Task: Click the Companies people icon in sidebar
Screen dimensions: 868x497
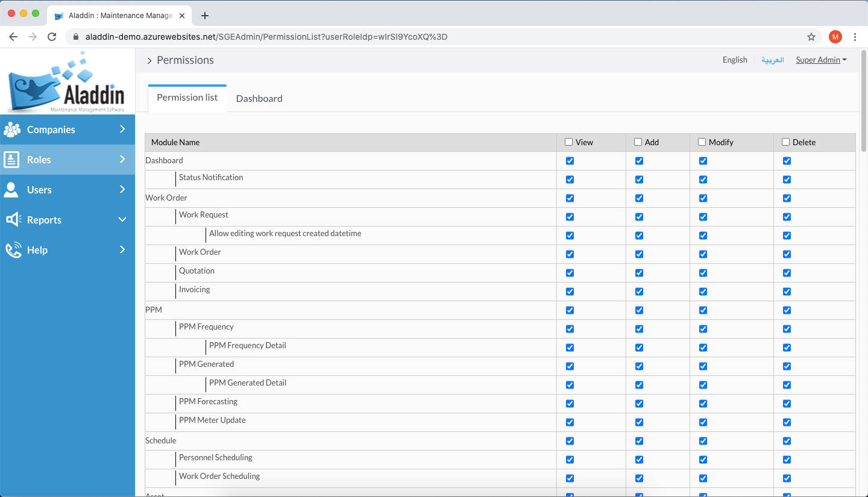Action: coord(12,130)
